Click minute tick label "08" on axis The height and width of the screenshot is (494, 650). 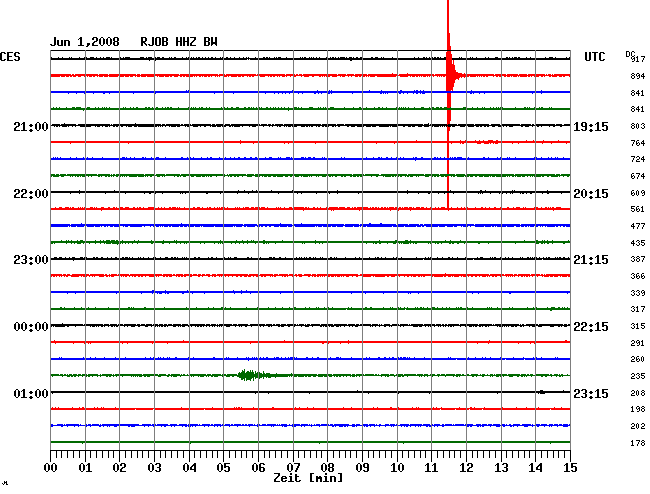tap(327, 468)
